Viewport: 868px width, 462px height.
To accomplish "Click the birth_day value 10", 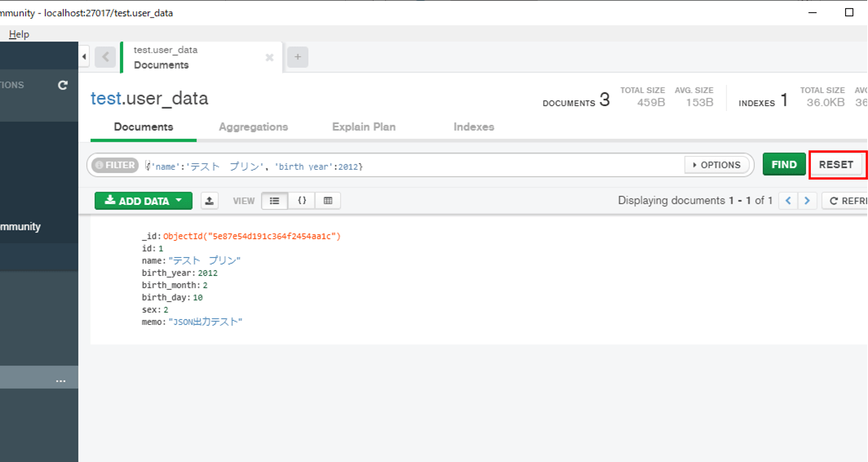I will coord(197,297).
